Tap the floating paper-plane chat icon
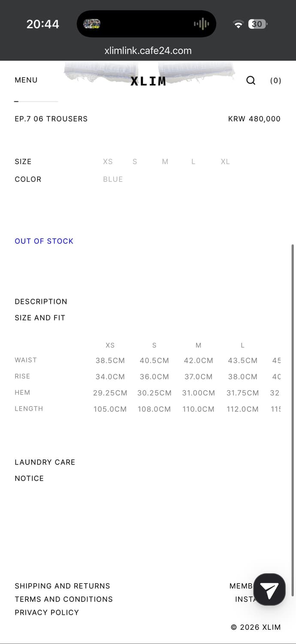The width and height of the screenshot is (296, 644). coord(269,589)
